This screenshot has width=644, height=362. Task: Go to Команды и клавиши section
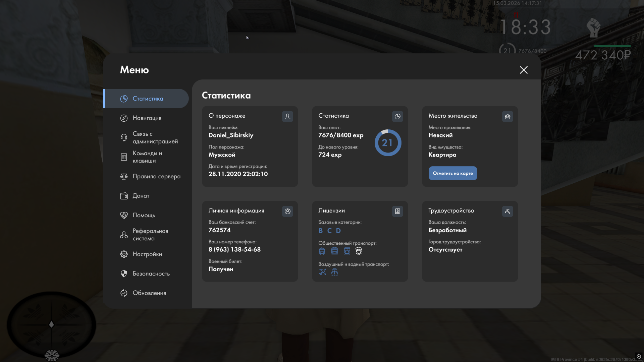coord(147,157)
